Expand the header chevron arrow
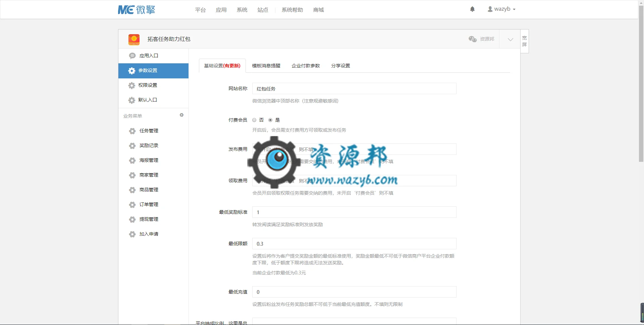 [x=510, y=39]
